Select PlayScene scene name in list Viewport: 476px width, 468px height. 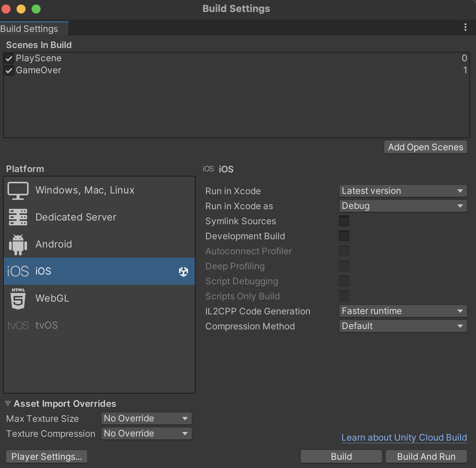pyautogui.click(x=39, y=58)
